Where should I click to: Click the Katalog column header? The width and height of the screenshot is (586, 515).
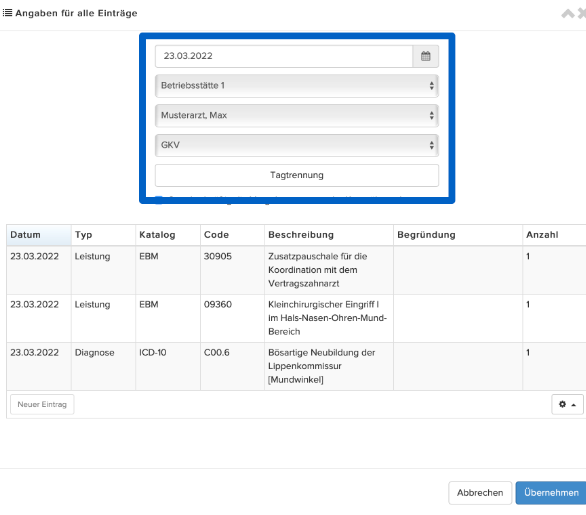point(168,235)
